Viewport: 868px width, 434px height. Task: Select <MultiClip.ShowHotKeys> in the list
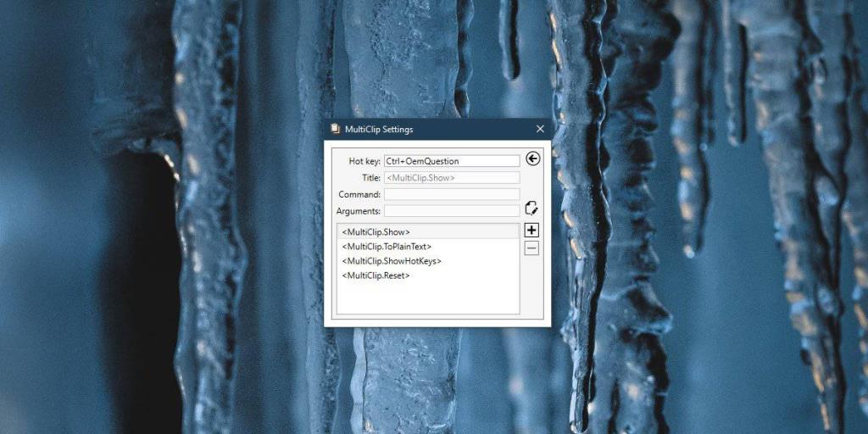[428, 261]
